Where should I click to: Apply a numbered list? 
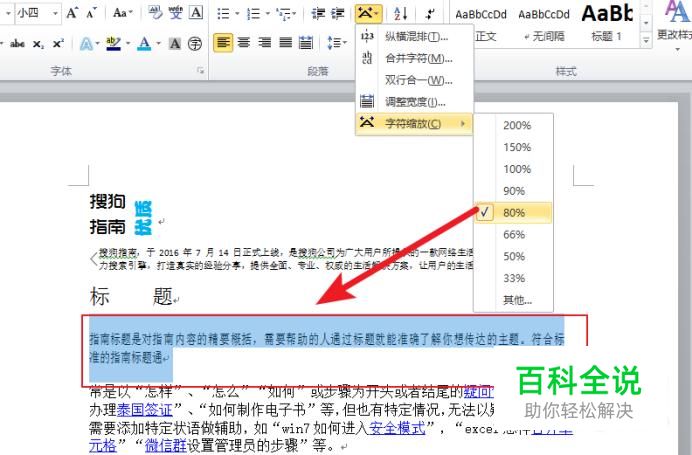253,14
